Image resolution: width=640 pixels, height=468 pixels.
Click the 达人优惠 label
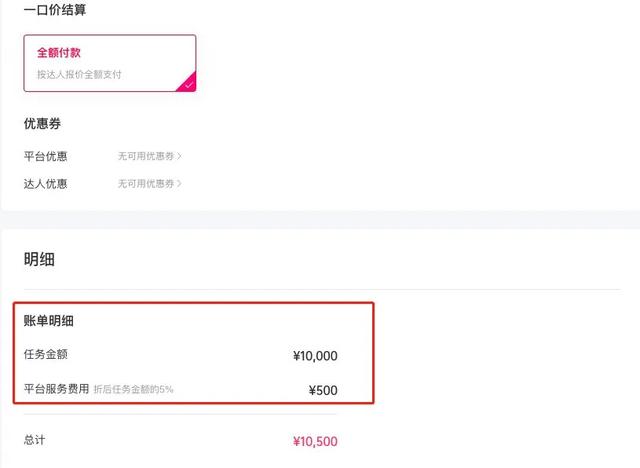click(45, 184)
